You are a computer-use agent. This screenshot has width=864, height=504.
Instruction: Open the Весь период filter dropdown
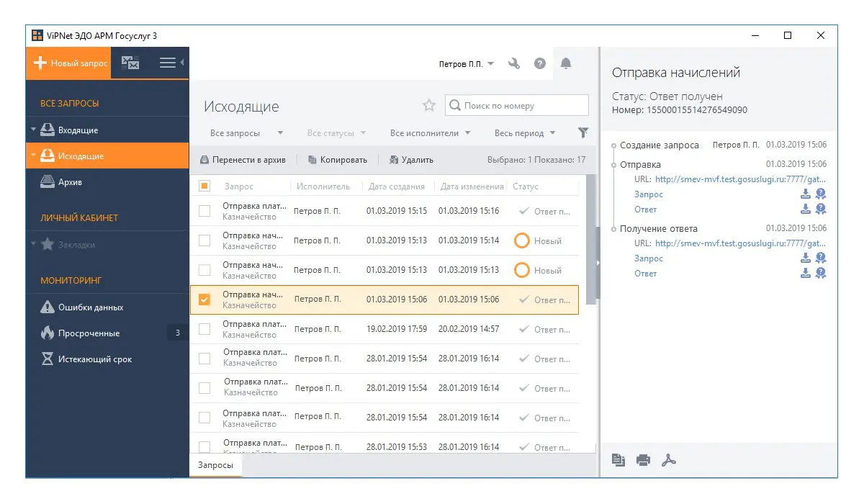[x=525, y=133]
